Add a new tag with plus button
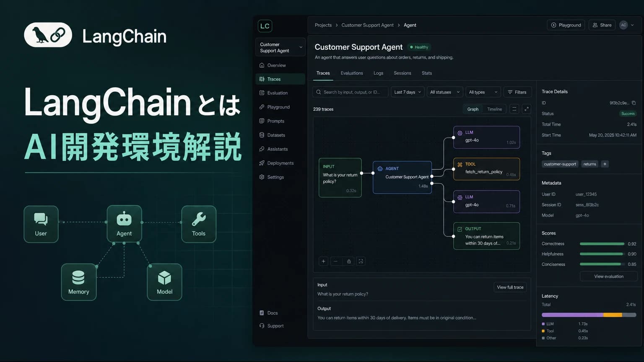Viewport: 644px width, 362px height. [x=605, y=164]
